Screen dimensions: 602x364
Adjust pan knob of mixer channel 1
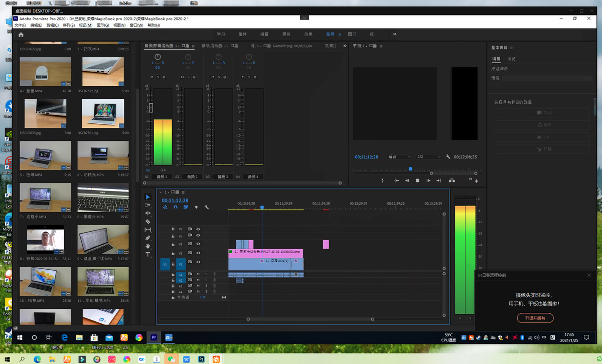(x=158, y=57)
